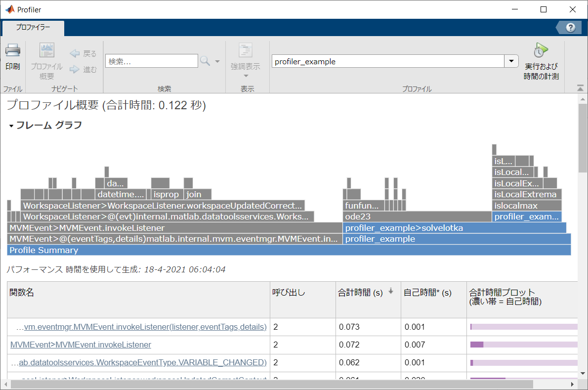588x390 pixels.
Task: Expand the search options dropdown arrow
Action: (x=217, y=61)
